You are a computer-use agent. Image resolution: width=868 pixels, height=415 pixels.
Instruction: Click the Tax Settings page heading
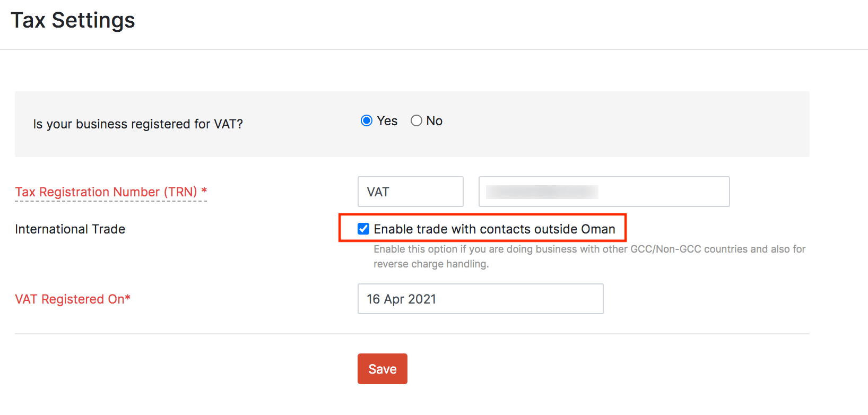73,20
